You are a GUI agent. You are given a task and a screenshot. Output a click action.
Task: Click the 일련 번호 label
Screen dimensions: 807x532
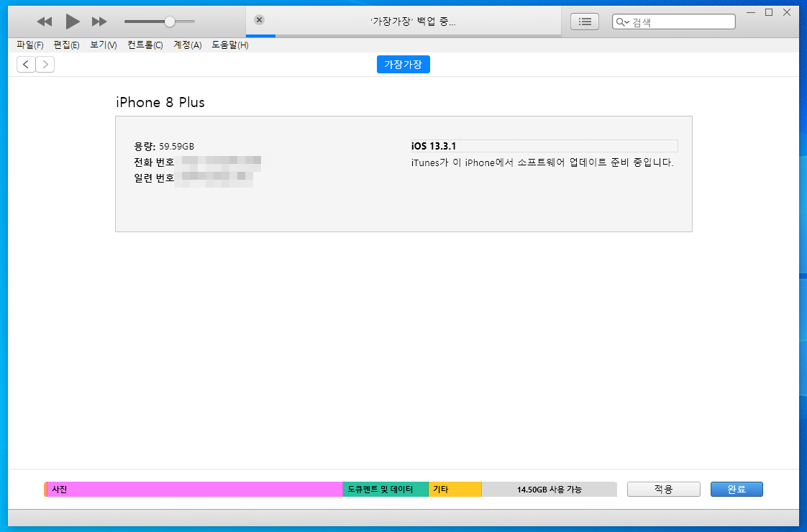[154, 178]
